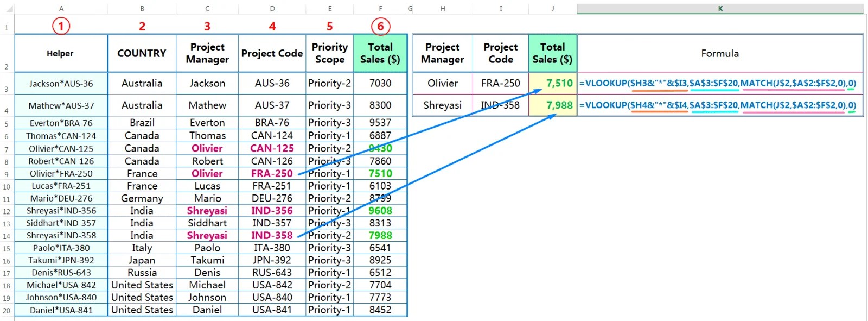
Task: Select the Total Sales ($) header in column J
Action: (553, 53)
